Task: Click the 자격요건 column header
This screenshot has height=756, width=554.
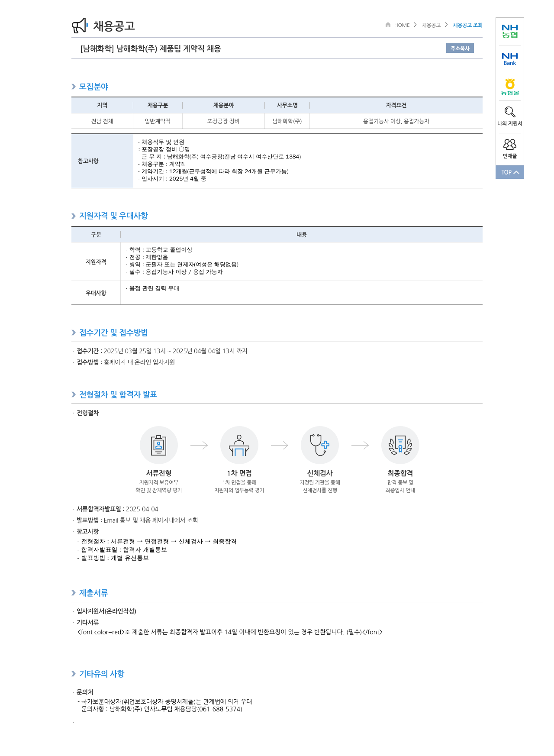Action: click(396, 105)
